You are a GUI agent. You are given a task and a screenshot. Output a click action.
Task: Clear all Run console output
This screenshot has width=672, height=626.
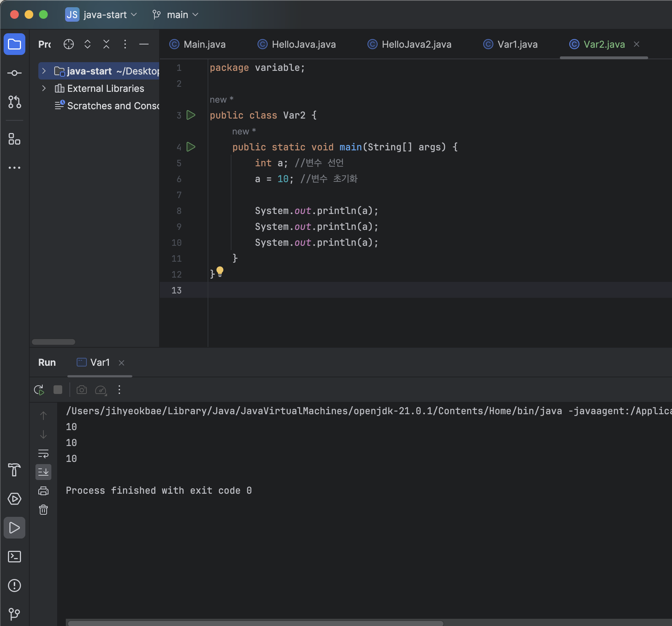pos(43,510)
